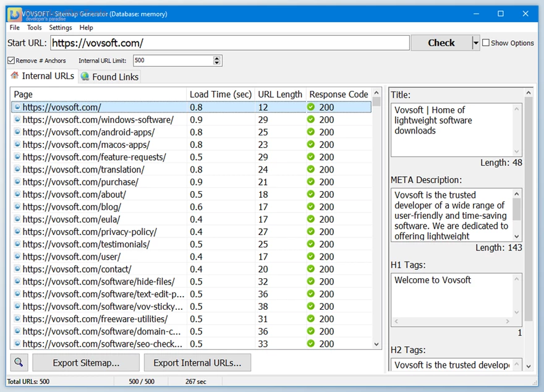Click green check icon in privacy-policy row
The height and width of the screenshot is (392, 544).
click(311, 231)
